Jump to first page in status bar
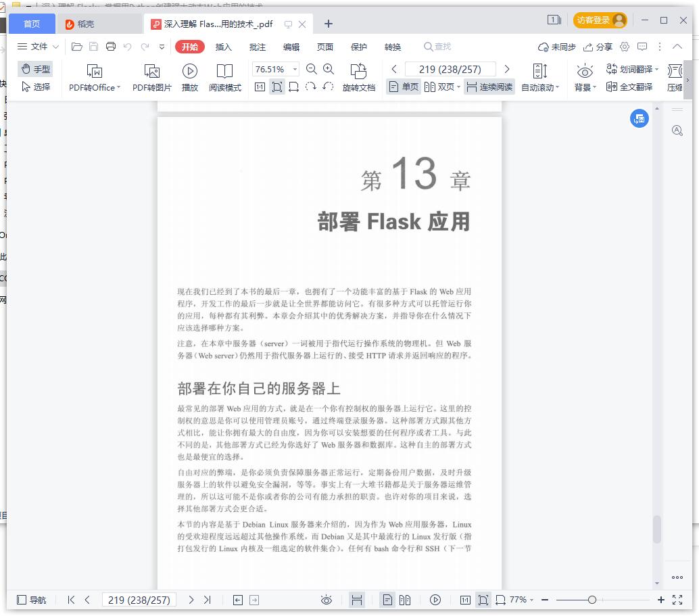 click(x=71, y=600)
